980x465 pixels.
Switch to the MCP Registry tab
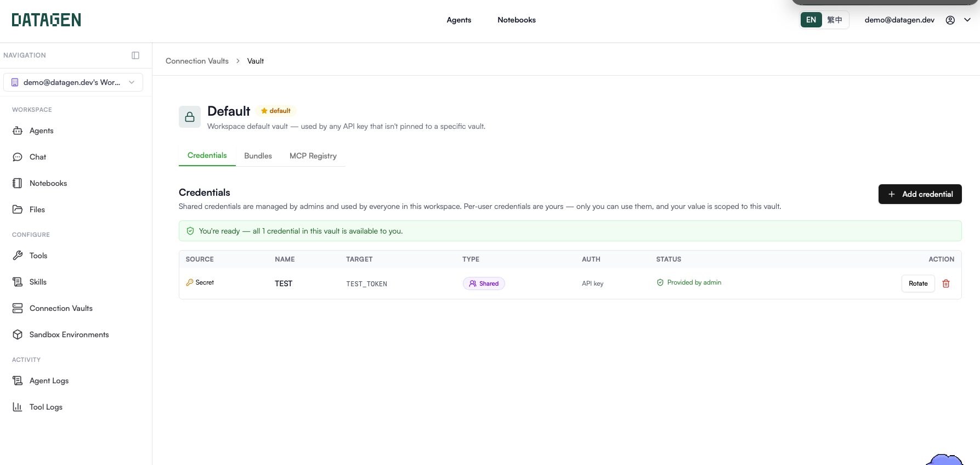[x=313, y=156]
